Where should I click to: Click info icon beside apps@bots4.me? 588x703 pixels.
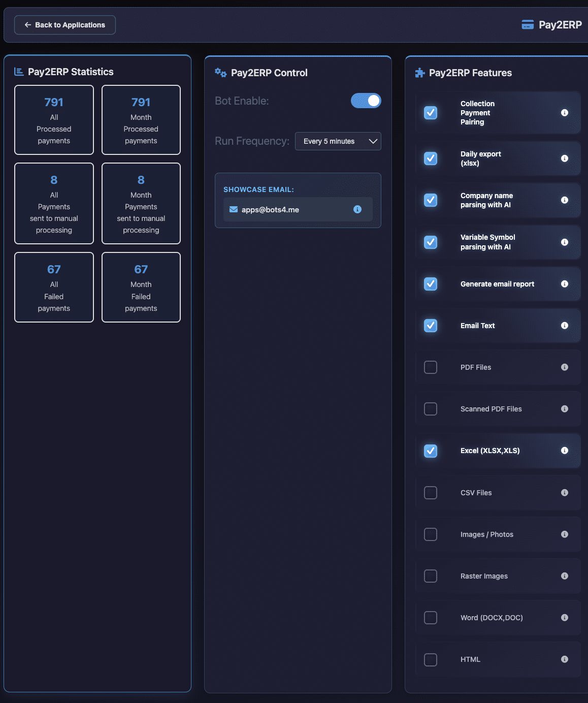(x=357, y=209)
